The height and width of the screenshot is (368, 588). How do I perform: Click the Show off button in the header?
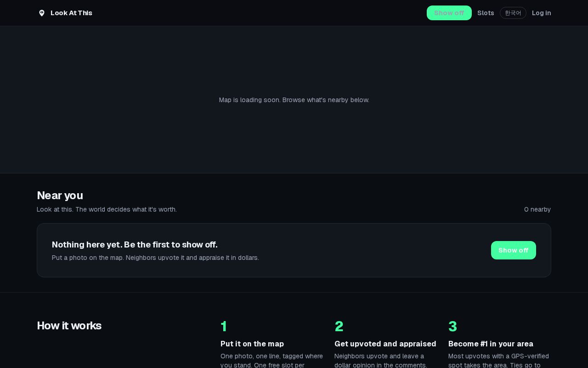pos(449,13)
